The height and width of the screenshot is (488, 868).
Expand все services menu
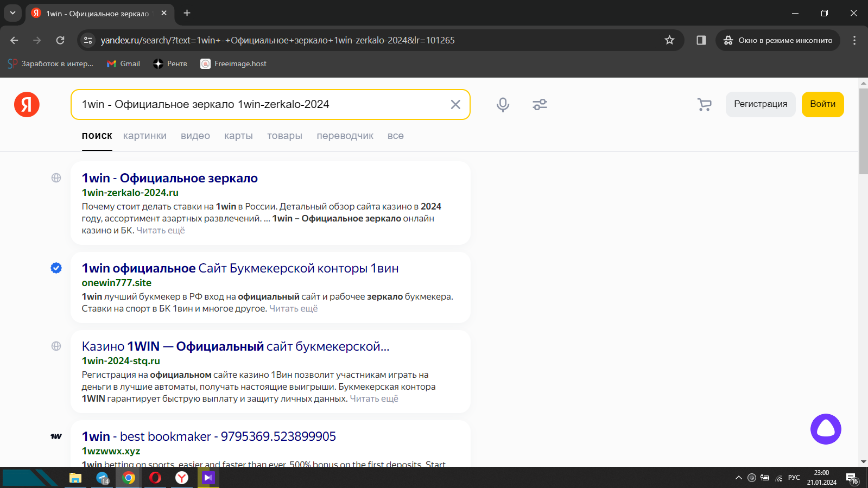click(x=396, y=136)
